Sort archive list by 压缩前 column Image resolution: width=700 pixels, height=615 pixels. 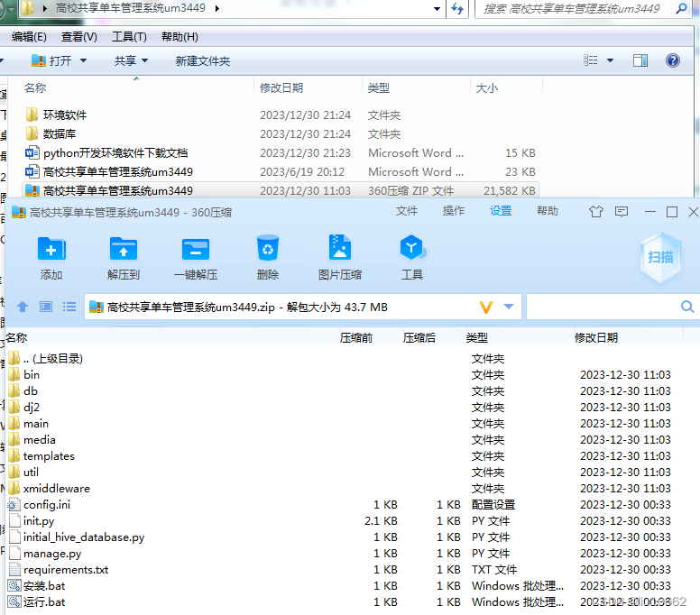click(355, 338)
